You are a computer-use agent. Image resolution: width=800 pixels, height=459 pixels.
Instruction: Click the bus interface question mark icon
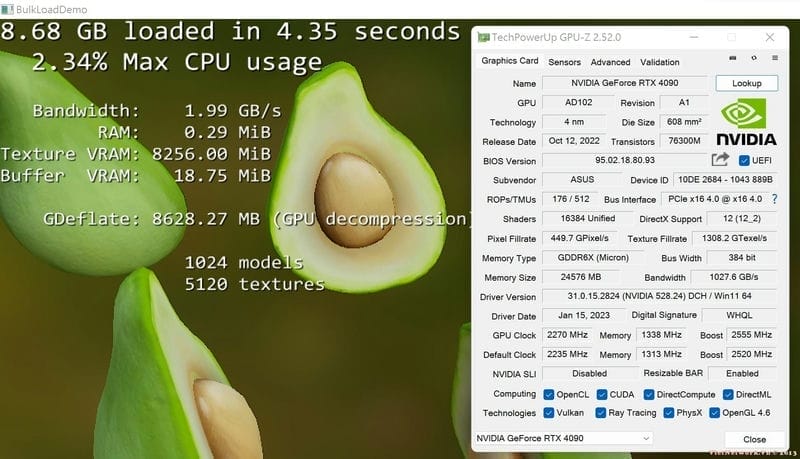click(774, 199)
